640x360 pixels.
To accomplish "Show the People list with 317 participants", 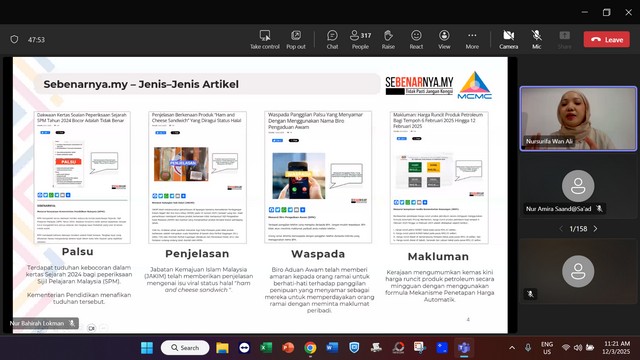I will tap(360, 40).
